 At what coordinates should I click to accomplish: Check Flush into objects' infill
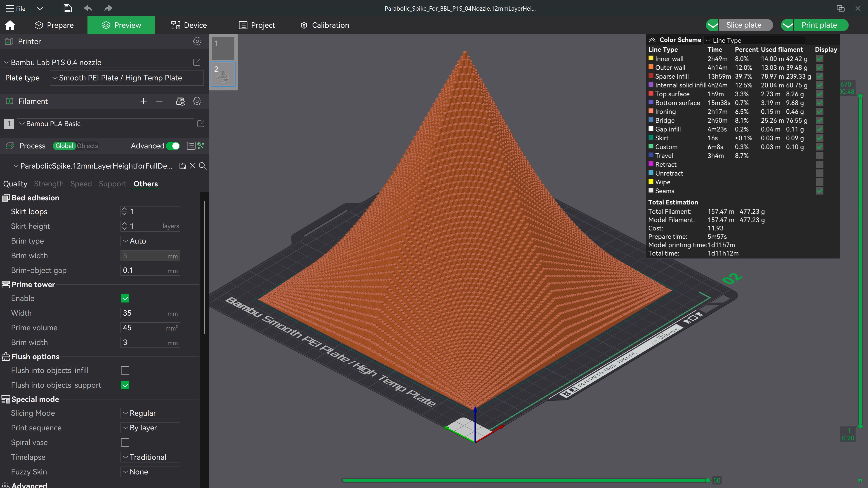[125, 371]
